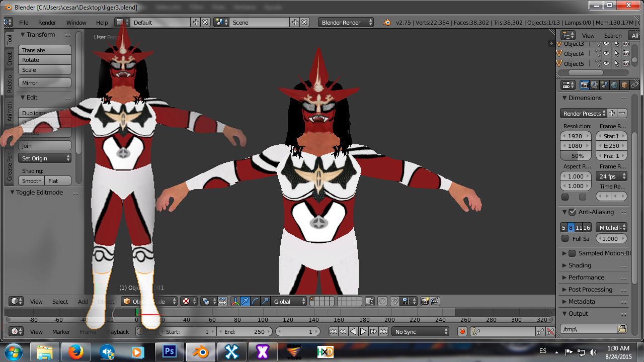Viewport: 644px width, 362px height.
Task: Click the Rotate button
Action: (45, 60)
